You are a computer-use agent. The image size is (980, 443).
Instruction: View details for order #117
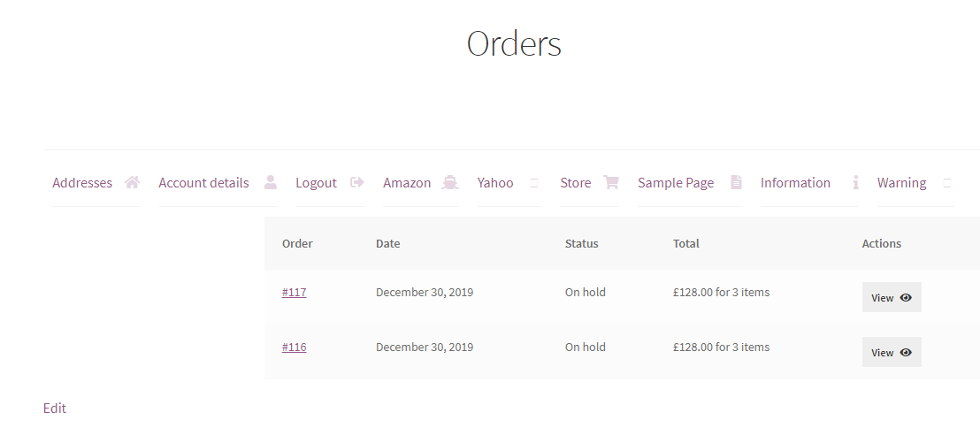click(892, 298)
